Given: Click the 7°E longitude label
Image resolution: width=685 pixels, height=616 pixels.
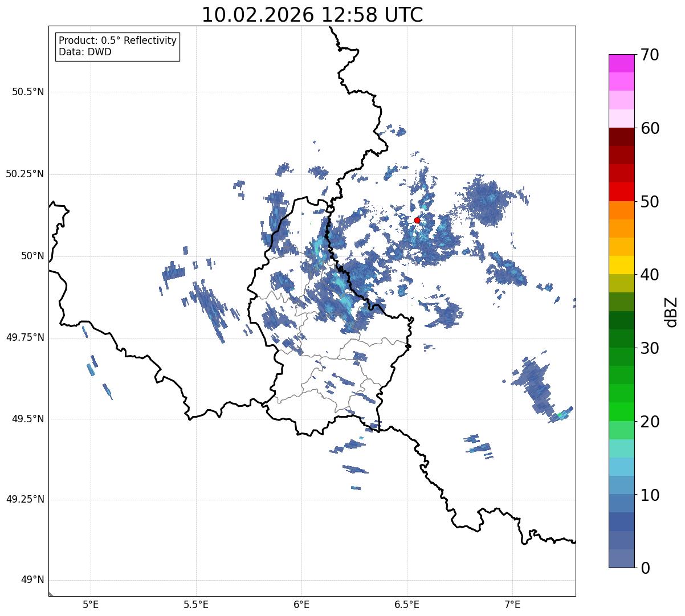Looking at the screenshot, I should tap(512, 604).
